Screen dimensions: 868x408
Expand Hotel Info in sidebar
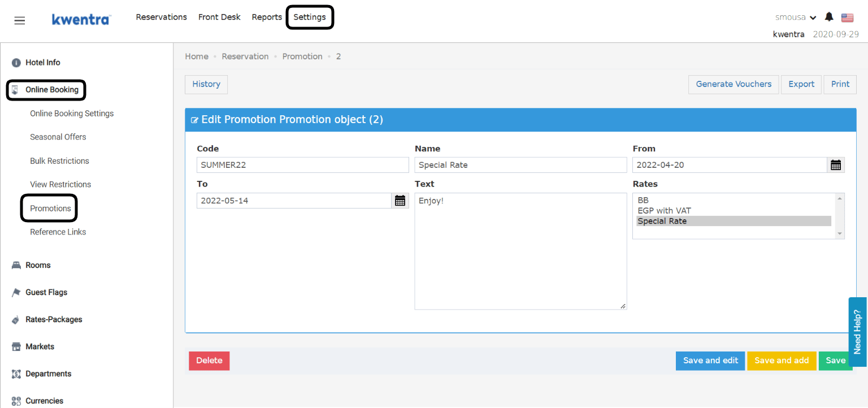(43, 63)
